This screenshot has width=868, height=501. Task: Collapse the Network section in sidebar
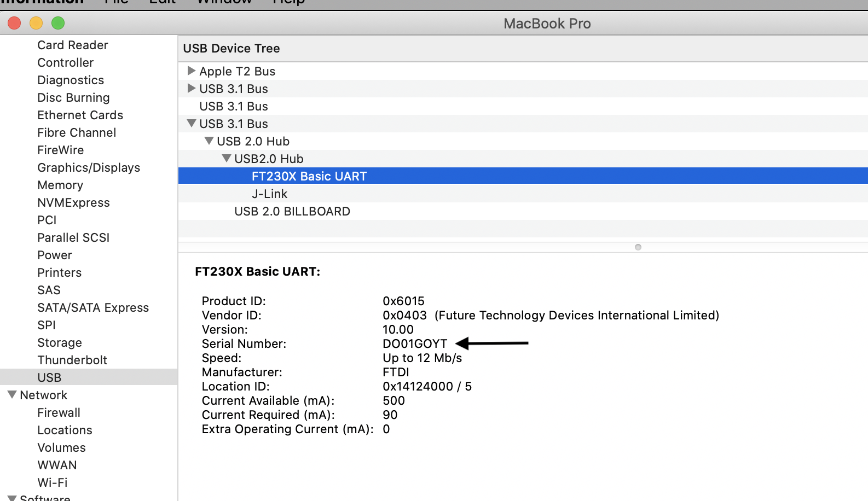coord(11,394)
